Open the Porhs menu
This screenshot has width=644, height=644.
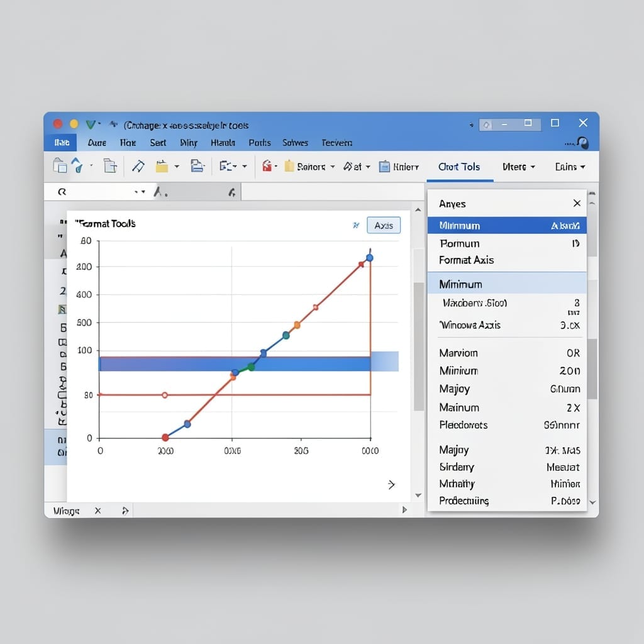coord(260,143)
